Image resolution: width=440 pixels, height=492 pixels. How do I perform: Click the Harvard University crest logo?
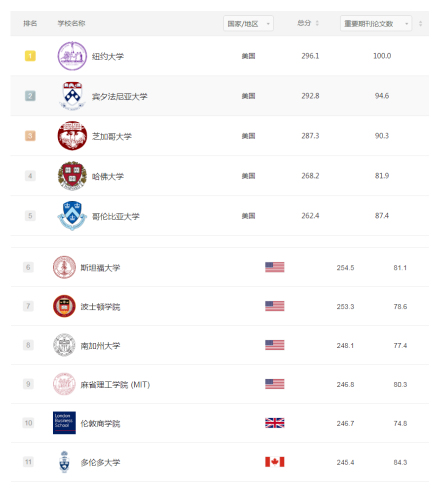tap(72, 176)
